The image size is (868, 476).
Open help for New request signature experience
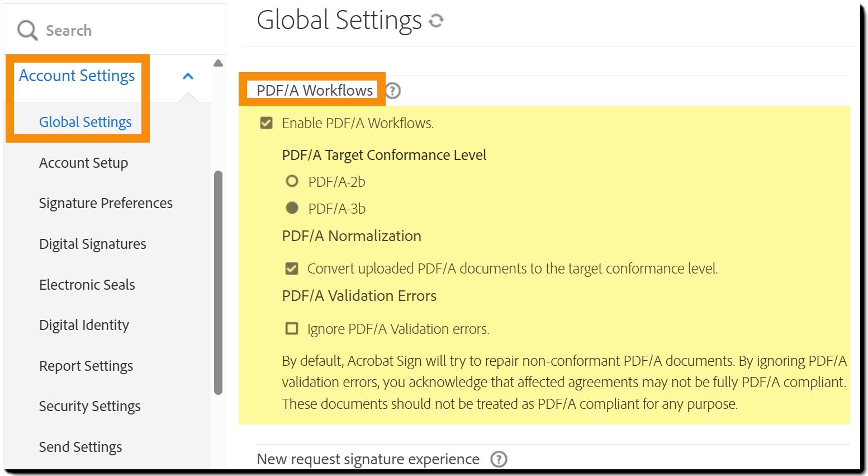tap(499, 459)
